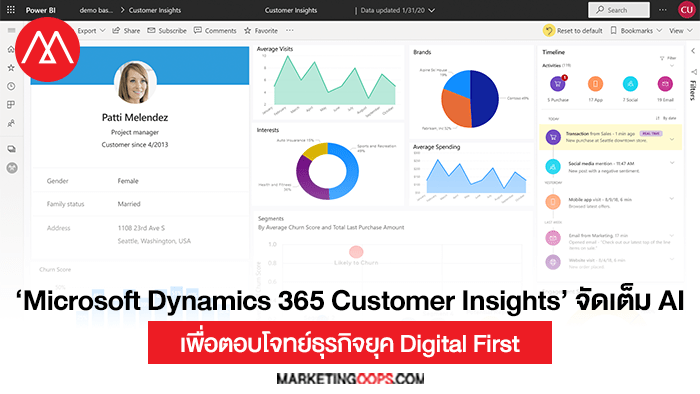Click Reset to default button
The width and height of the screenshot is (700, 394).
pyautogui.click(x=573, y=31)
